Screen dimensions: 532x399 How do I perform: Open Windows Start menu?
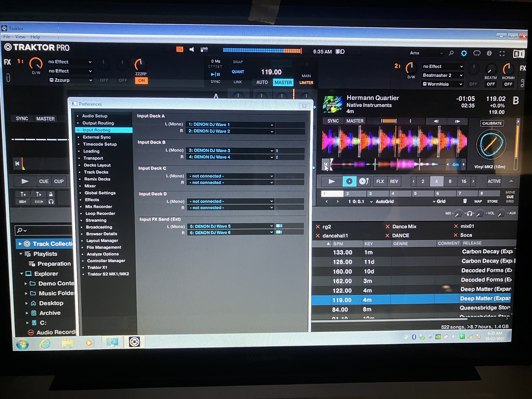(x=22, y=344)
